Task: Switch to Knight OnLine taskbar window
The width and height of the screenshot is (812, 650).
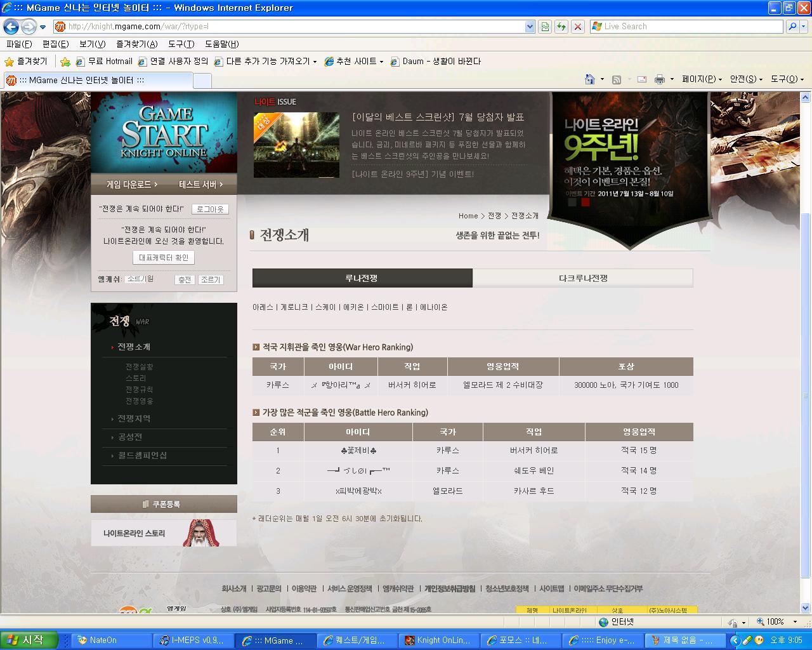Action: pos(439,640)
